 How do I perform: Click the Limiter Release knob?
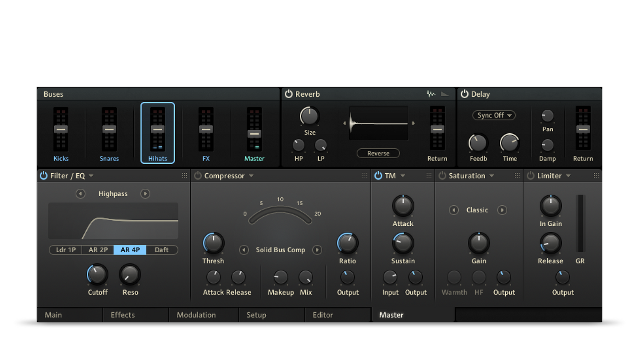pos(550,243)
